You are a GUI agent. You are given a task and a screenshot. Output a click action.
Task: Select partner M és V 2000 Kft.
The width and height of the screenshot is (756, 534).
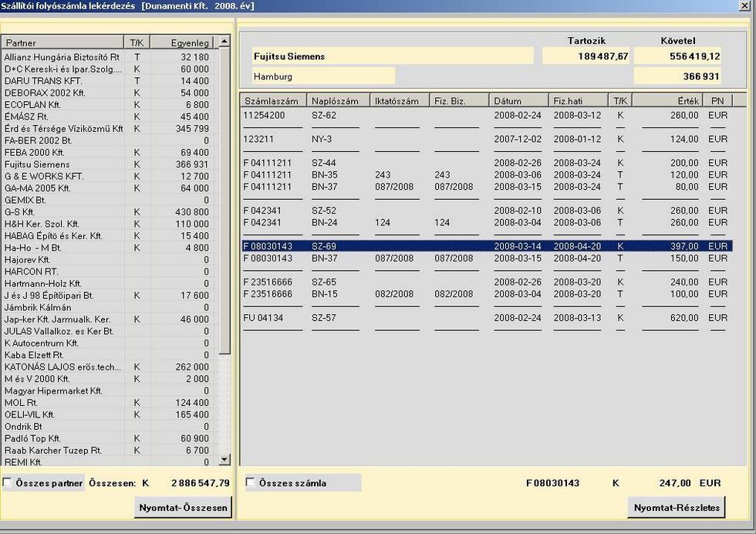coord(110,379)
